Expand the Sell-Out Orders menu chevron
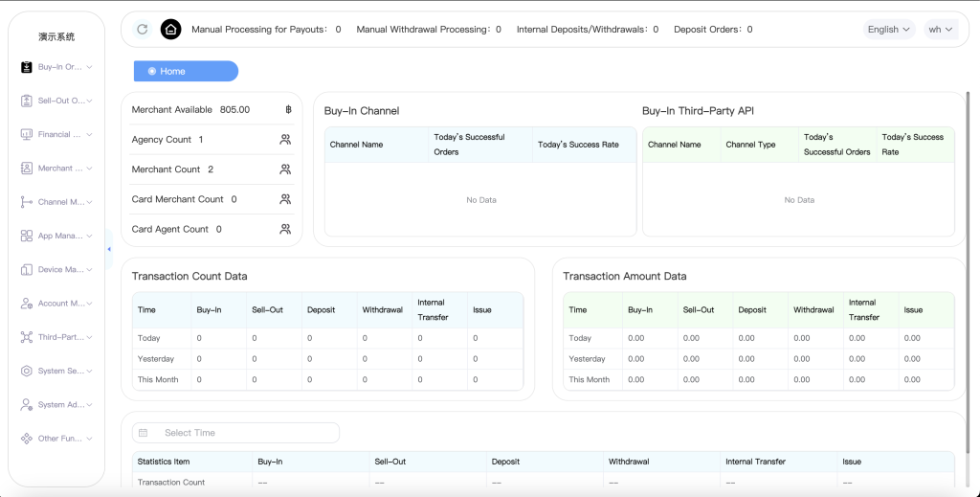The image size is (980, 497). coord(89,101)
